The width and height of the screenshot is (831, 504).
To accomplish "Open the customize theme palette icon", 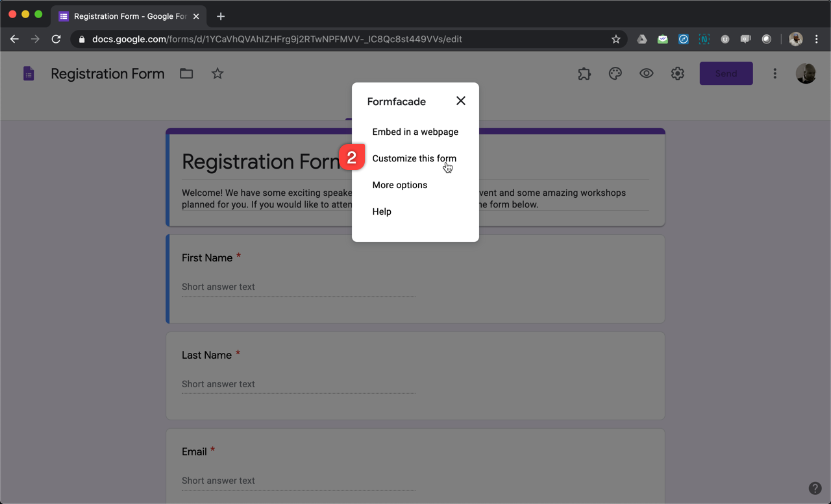I will pos(615,74).
